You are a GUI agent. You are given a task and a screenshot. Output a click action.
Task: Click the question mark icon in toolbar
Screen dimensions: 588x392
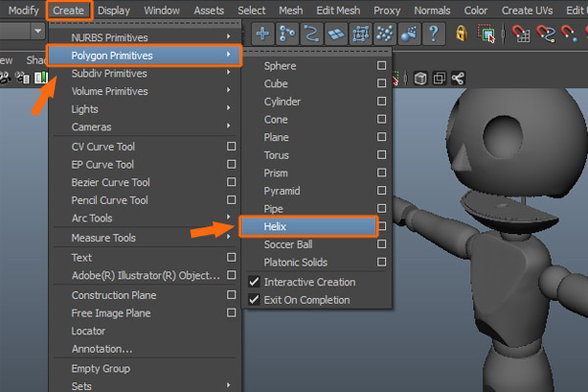click(431, 33)
